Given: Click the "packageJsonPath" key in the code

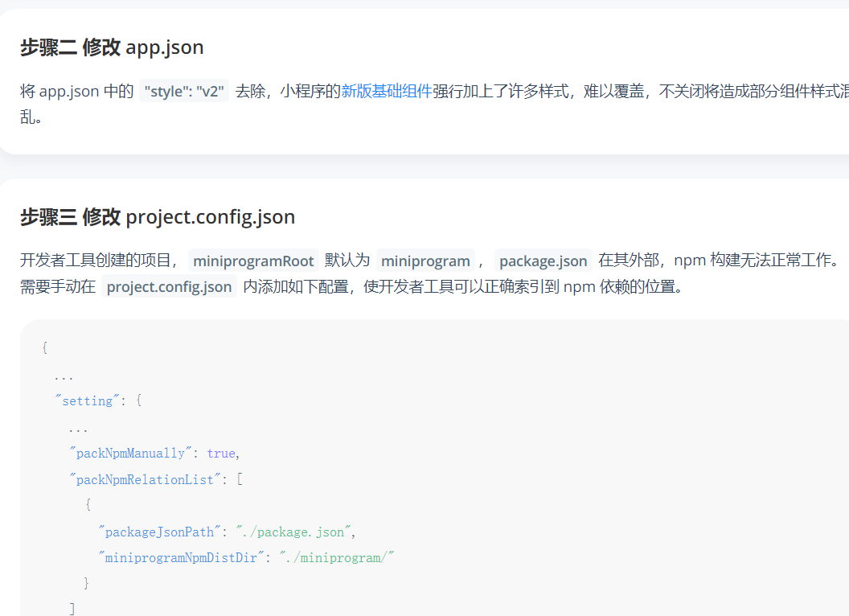Looking at the screenshot, I should pos(157,532).
